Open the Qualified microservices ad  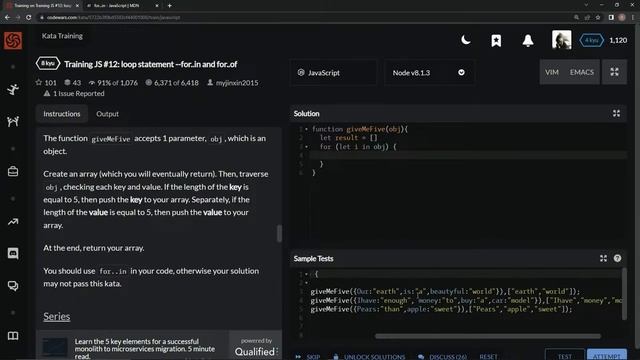(159, 346)
